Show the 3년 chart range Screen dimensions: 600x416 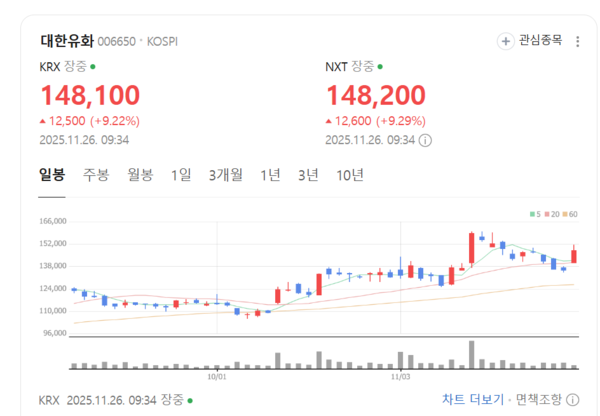point(308,175)
